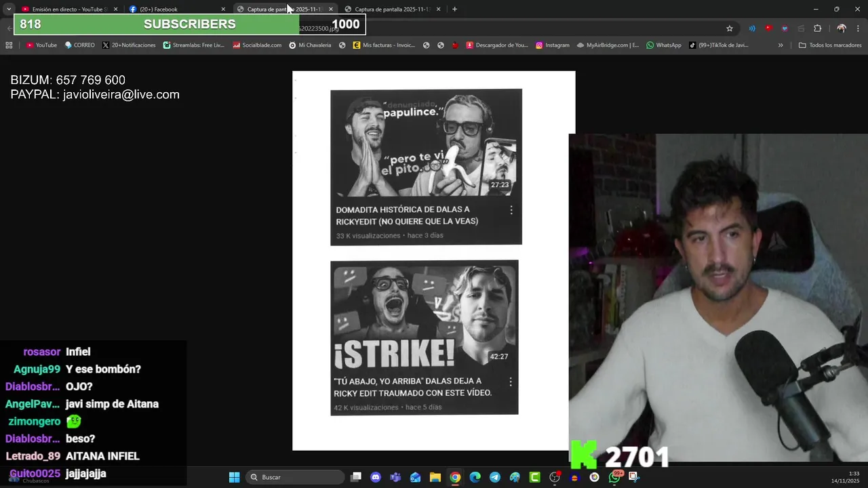Close the active Captura de pantalla tab

331,9
